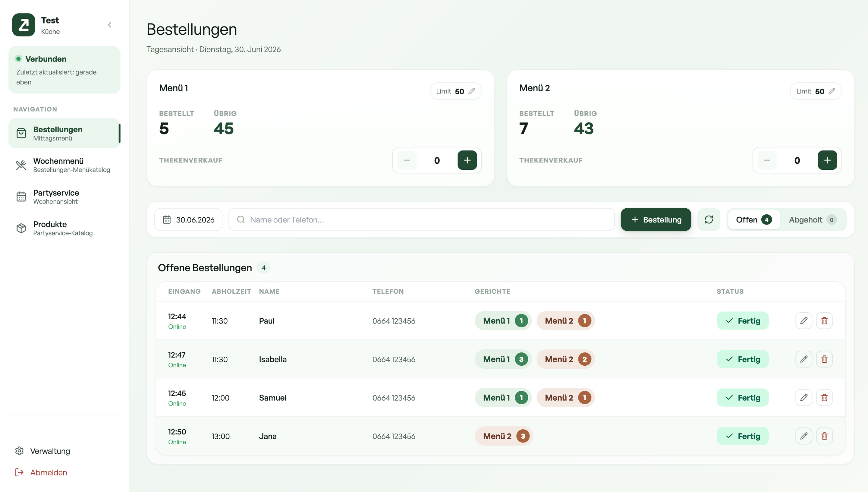The image size is (868, 492).
Task: Open Bestellungen Mittagsmenü in the navigation
Action: tap(64, 133)
